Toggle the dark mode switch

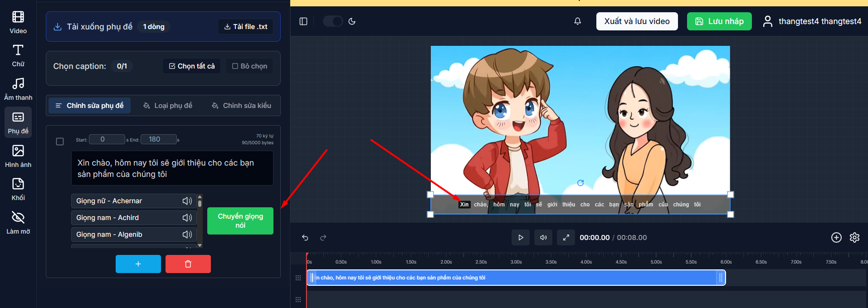pos(333,21)
